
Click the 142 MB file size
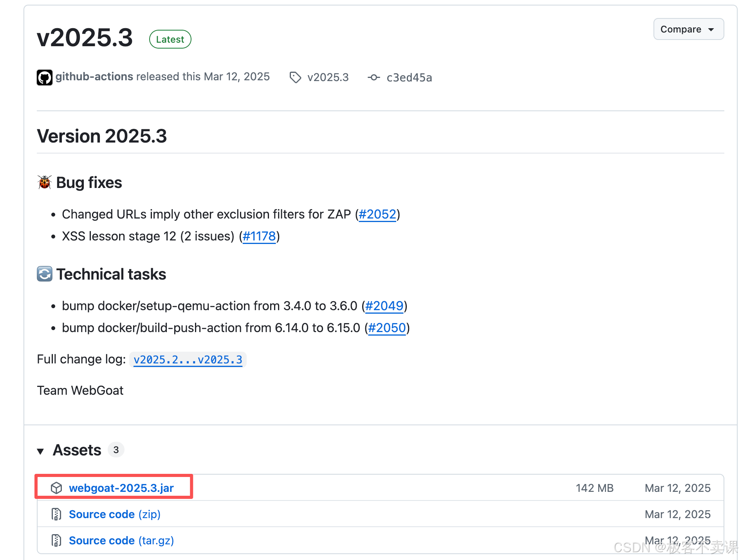coord(594,488)
